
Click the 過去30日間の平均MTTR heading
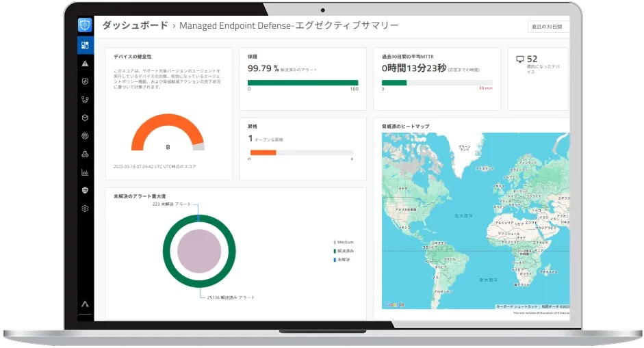(407, 57)
